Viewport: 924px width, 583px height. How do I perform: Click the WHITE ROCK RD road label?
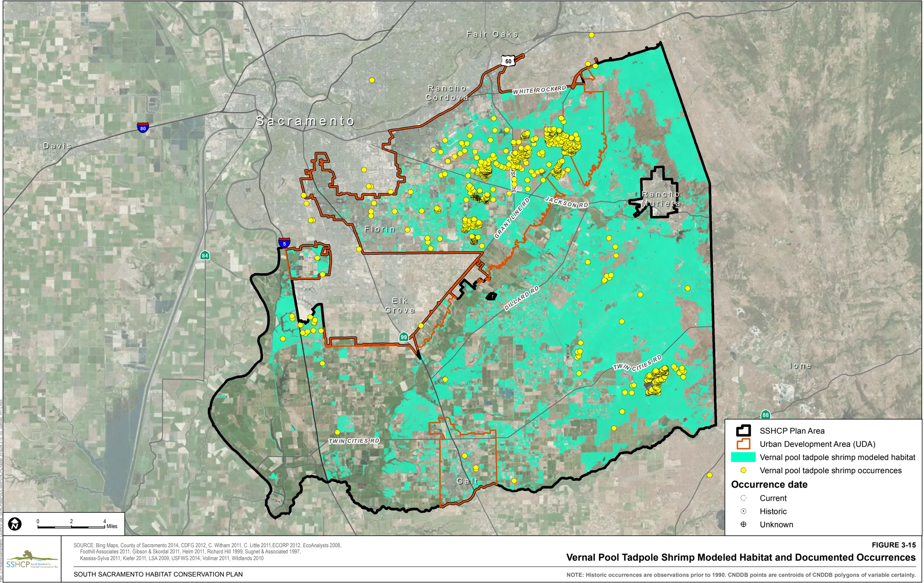(x=540, y=90)
